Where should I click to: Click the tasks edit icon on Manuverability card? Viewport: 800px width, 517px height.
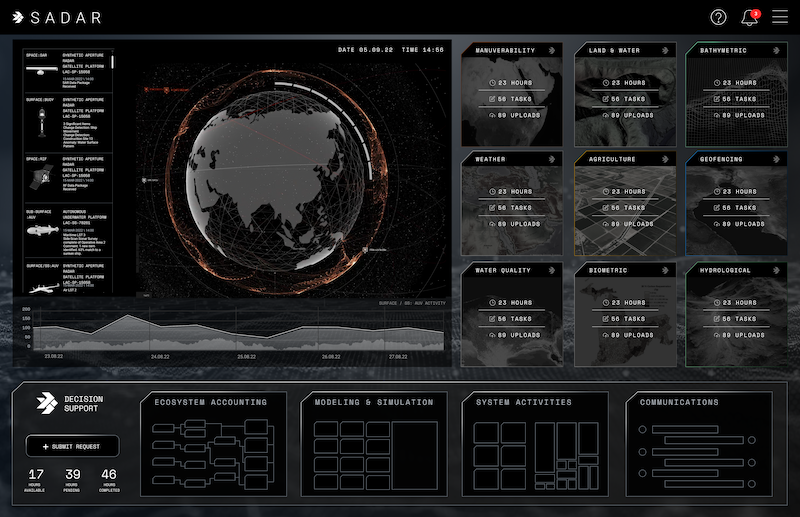(x=492, y=99)
